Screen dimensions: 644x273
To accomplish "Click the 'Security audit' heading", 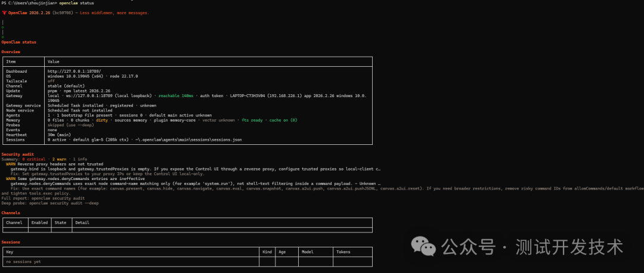I will coord(18,154).
